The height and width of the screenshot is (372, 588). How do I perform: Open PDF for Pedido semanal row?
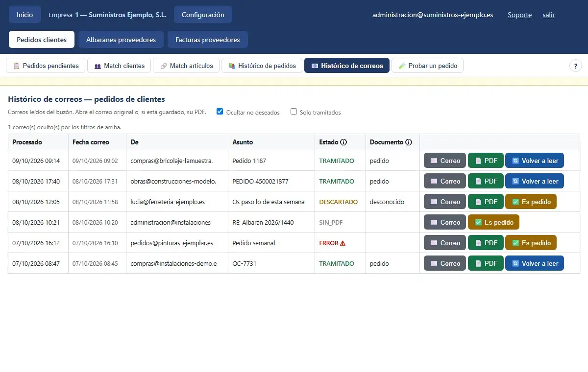pyautogui.click(x=486, y=243)
